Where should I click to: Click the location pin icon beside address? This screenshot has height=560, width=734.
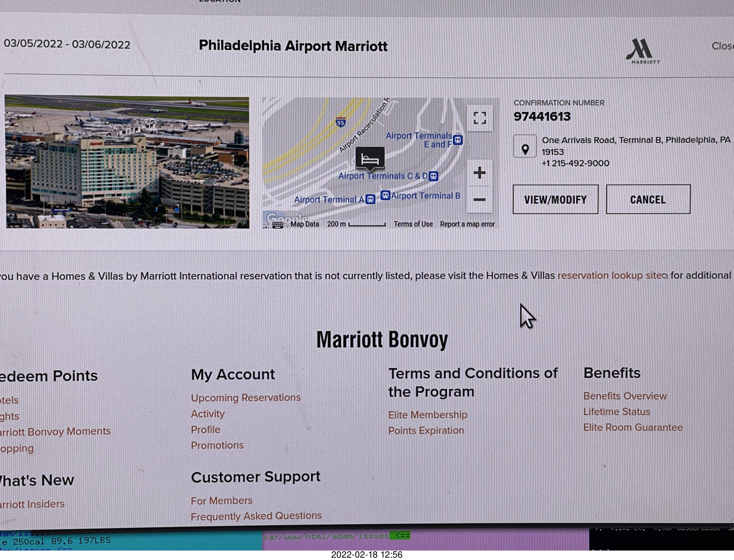coord(525,146)
